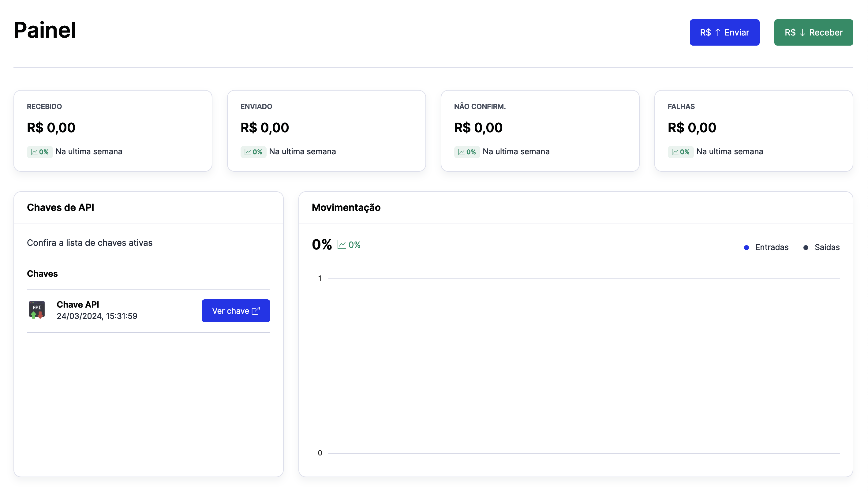Click the green trend icon under Movimentação
This screenshot has width=868, height=494.
342,245
